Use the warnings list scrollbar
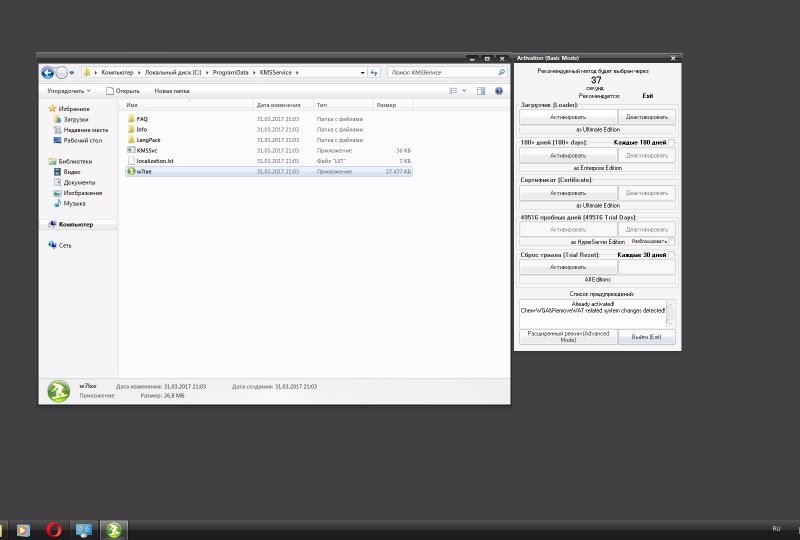Image resolution: width=800 pixels, height=540 pixels. (670, 314)
